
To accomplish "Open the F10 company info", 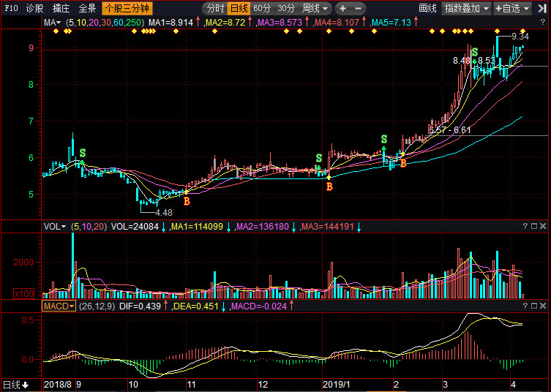I will tap(10, 9).
